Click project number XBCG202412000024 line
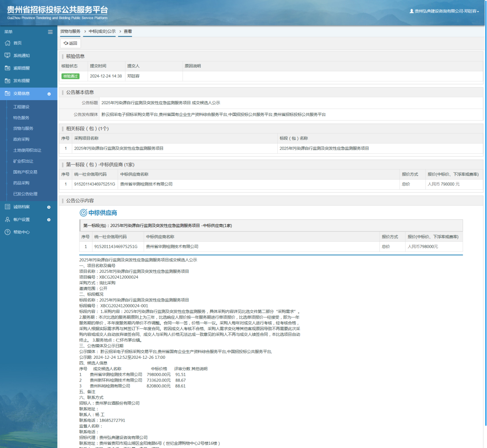The image size is (487, 448). pyautogui.click(x=109, y=277)
